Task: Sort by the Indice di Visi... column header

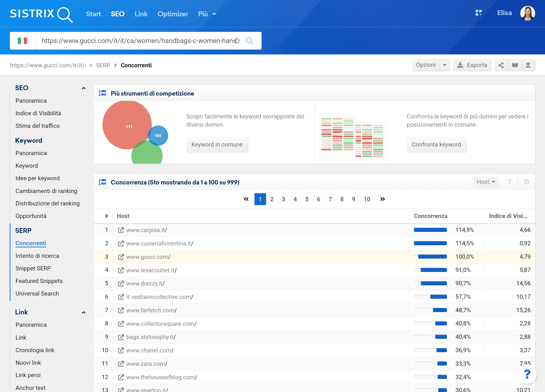Action: pyautogui.click(x=508, y=216)
